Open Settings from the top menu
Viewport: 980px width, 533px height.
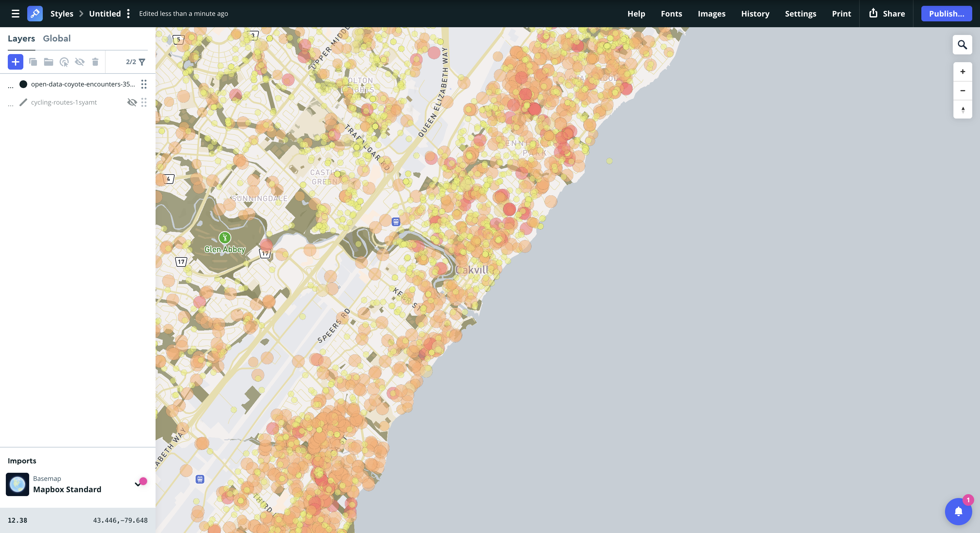[800, 13]
